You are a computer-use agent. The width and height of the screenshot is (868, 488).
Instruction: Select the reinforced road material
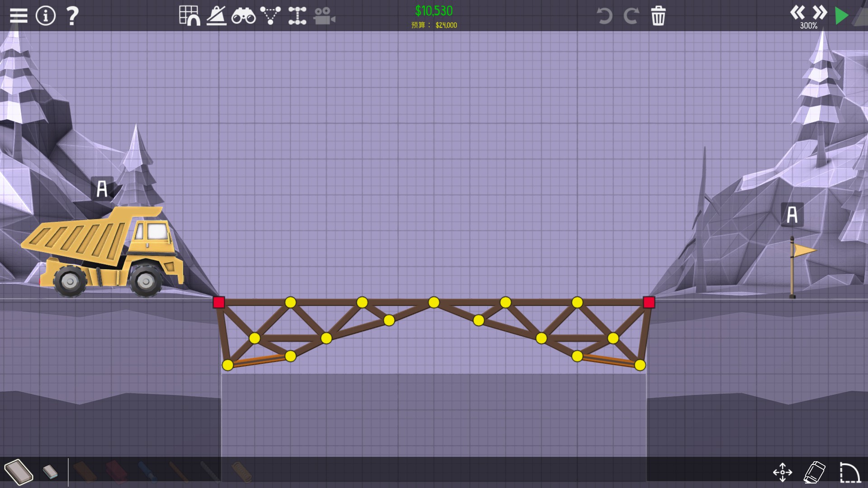(x=116, y=472)
